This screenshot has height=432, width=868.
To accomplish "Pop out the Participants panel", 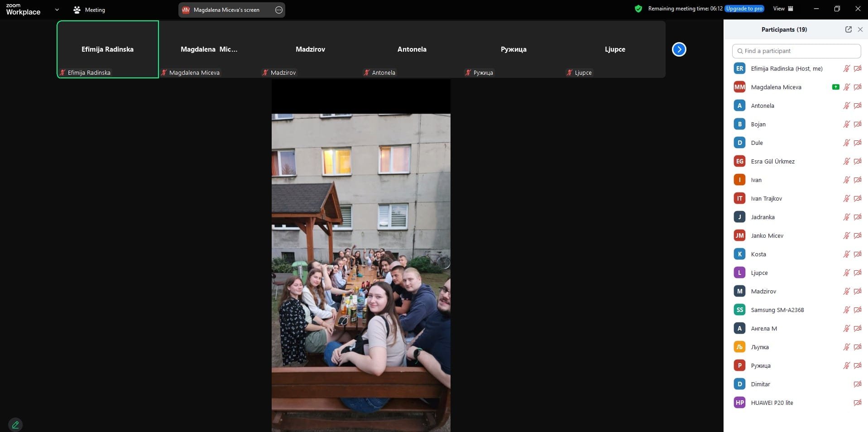I will pyautogui.click(x=848, y=29).
